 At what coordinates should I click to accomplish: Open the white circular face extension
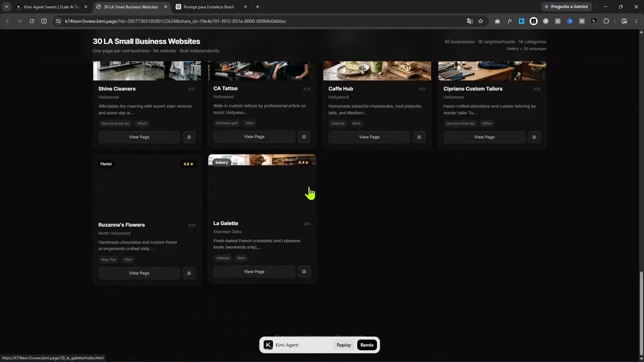(x=533, y=21)
